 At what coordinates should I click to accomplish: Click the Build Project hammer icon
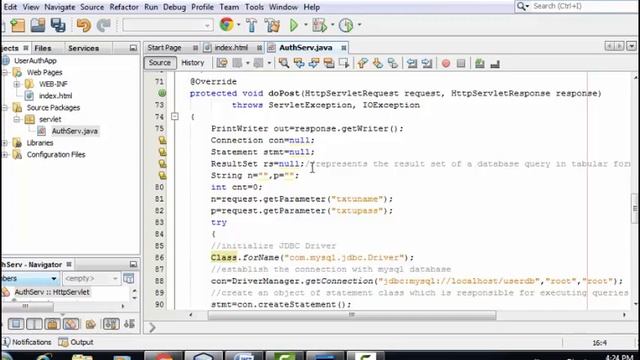point(252,25)
